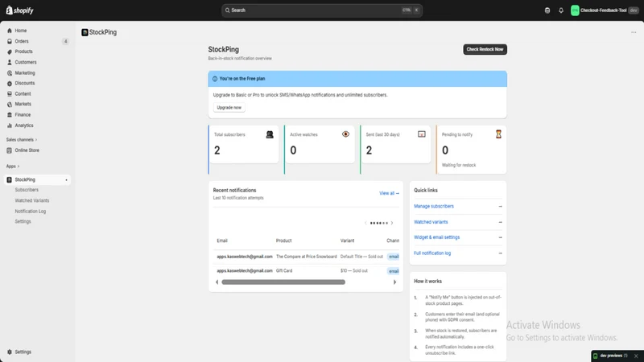Open the three-dot app menu
The width and height of the screenshot is (644, 362).
(634, 32)
